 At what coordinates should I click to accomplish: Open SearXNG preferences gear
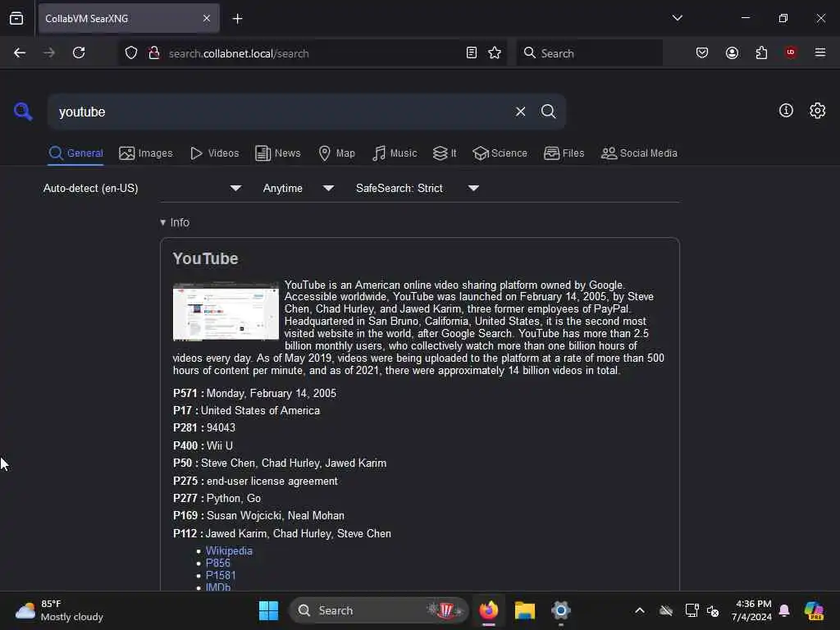tap(818, 111)
